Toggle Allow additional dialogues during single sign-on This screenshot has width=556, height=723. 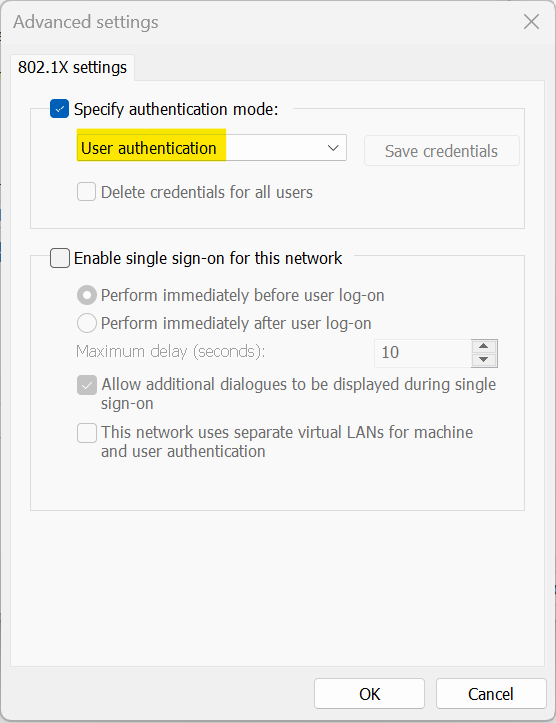(87, 385)
